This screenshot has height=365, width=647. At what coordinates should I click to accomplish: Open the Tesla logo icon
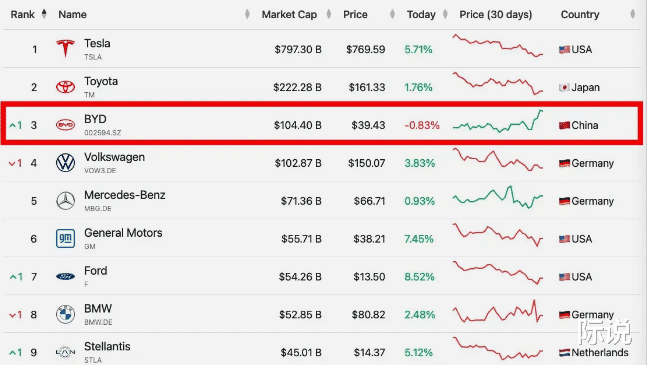tap(65, 48)
